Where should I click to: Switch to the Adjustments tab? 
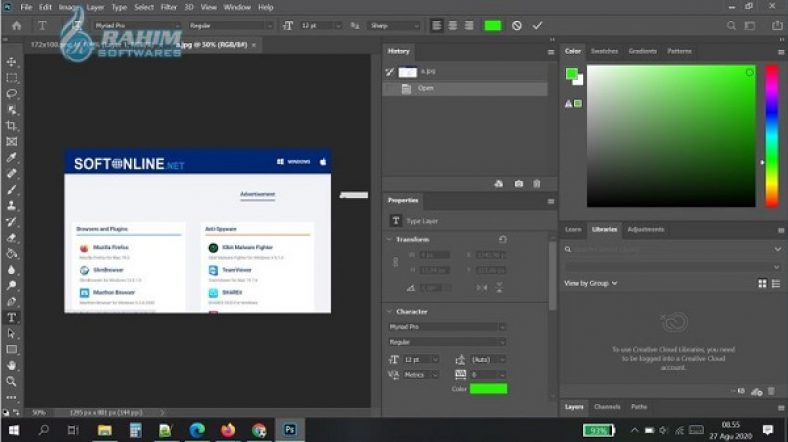coord(646,230)
